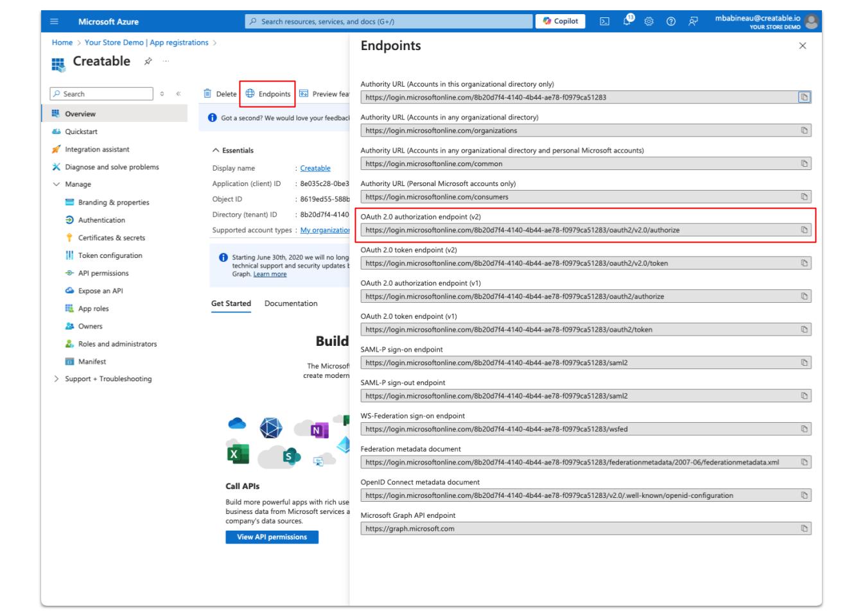Viewport: 863px width, 616px height.
Task: Collapse the Manage section
Action: tap(57, 184)
